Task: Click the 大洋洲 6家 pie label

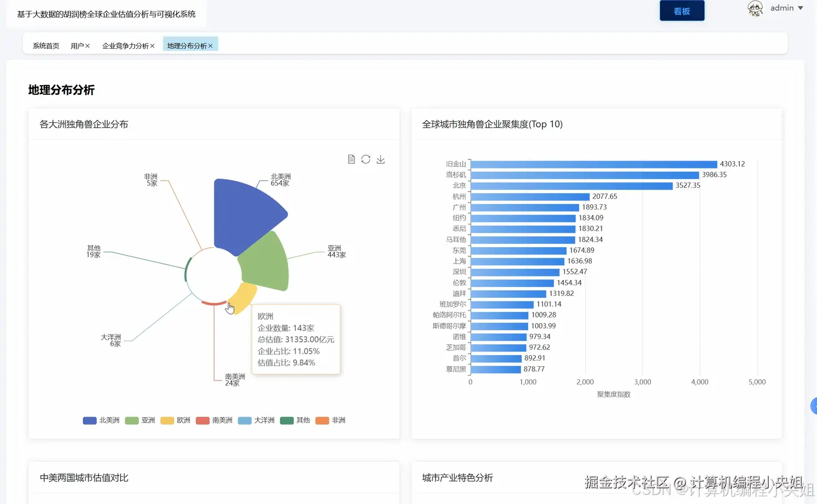Action: [111, 340]
